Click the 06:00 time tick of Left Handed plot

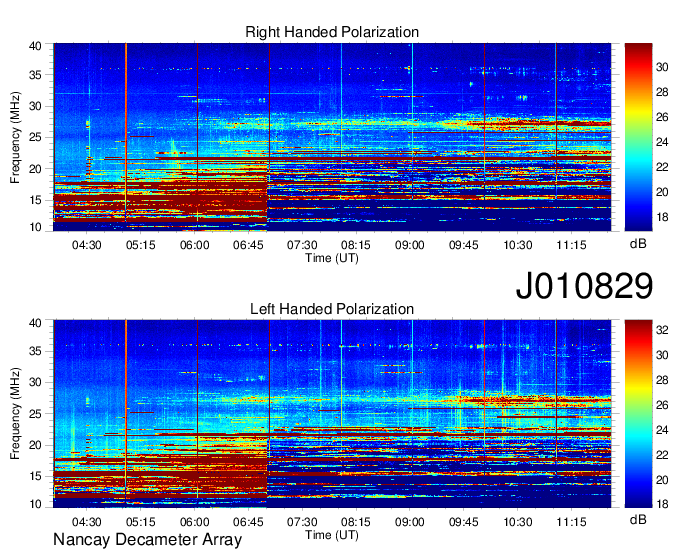tap(194, 522)
